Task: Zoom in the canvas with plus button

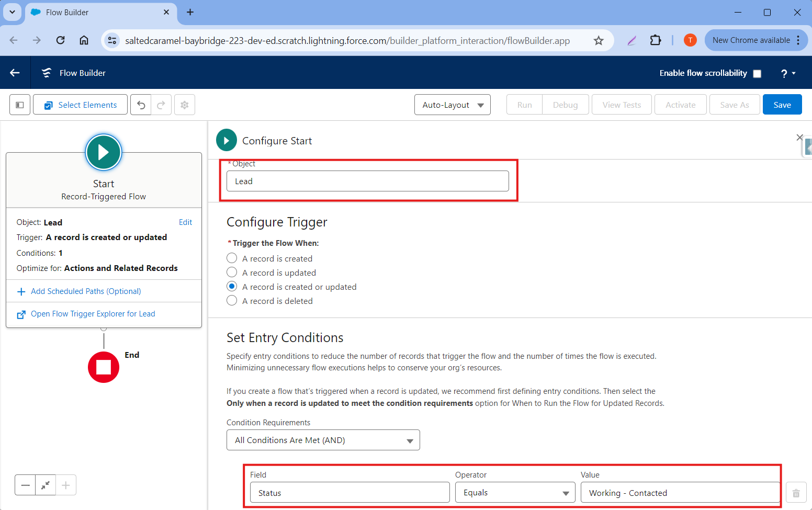Action: coord(66,485)
